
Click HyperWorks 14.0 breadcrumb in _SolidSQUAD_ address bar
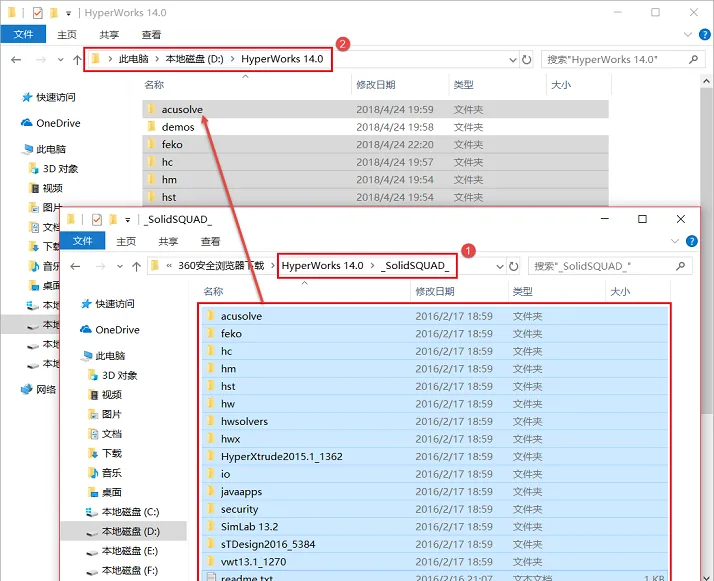[322, 265]
